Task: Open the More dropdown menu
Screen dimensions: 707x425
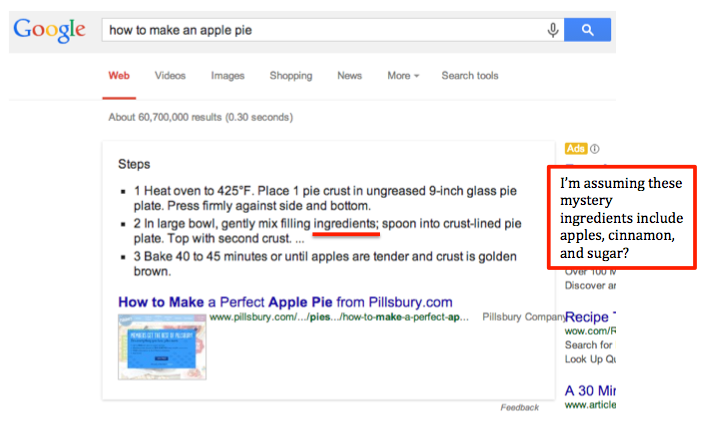Action: click(403, 76)
